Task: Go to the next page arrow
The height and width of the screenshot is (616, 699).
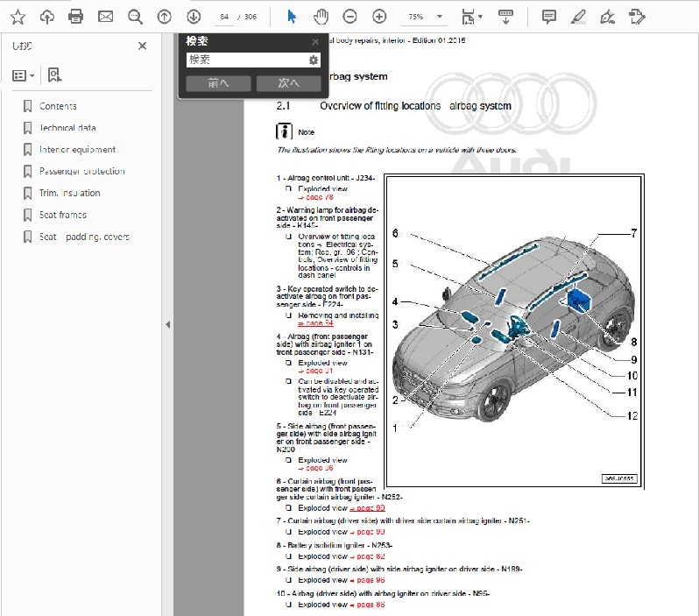Action: [194, 17]
